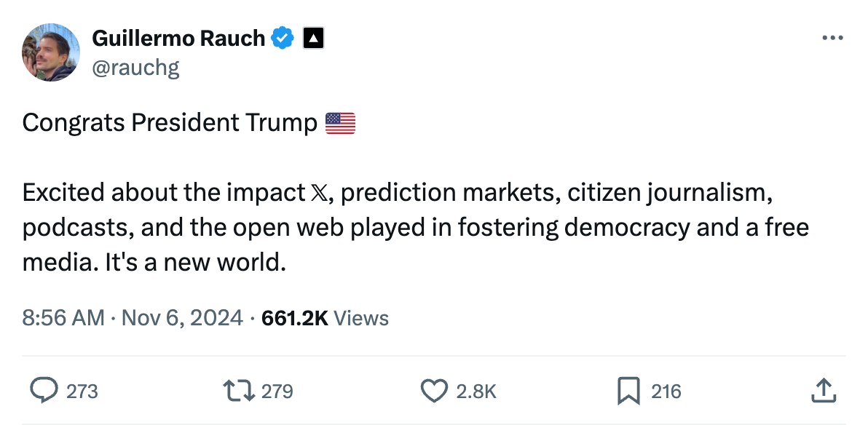This screenshot has height=425, width=868.
Task: Click the blue verified checkmark badge
Action: (283, 38)
